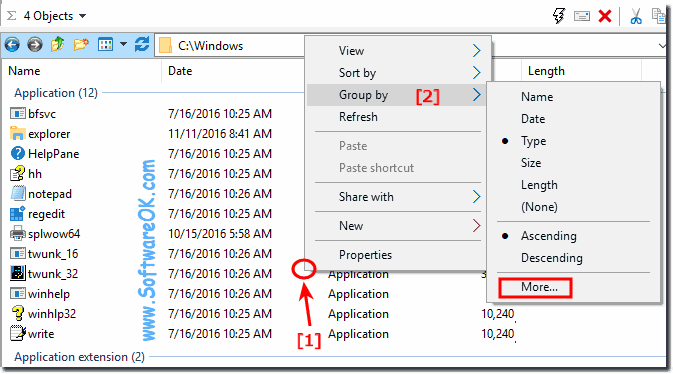Screen dimensions: 673x374
Task: Select the write file icon
Action: tap(18, 333)
